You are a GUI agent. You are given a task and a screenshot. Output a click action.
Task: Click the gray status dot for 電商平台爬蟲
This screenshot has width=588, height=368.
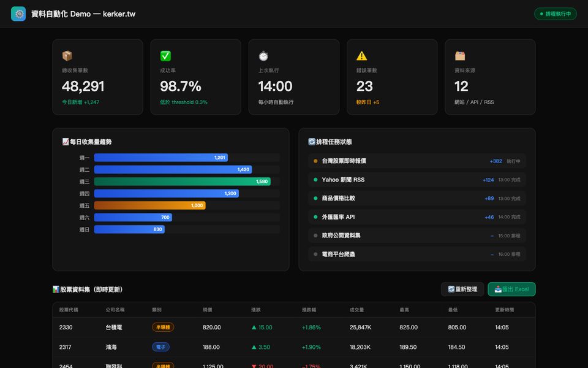[x=315, y=254]
